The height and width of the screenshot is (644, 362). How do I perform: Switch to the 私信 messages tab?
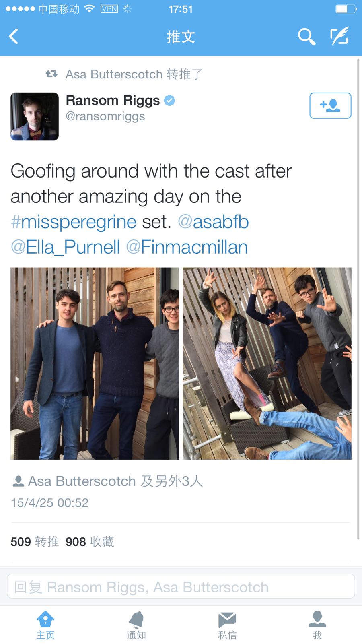click(x=227, y=625)
